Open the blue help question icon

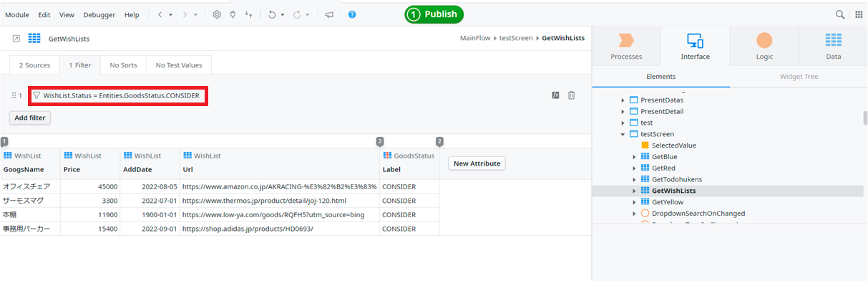[x=352, y=14]
